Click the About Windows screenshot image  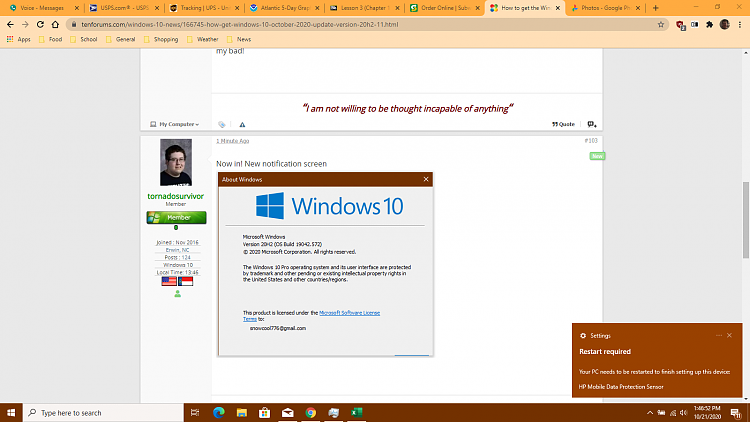[x=325, y=264]
